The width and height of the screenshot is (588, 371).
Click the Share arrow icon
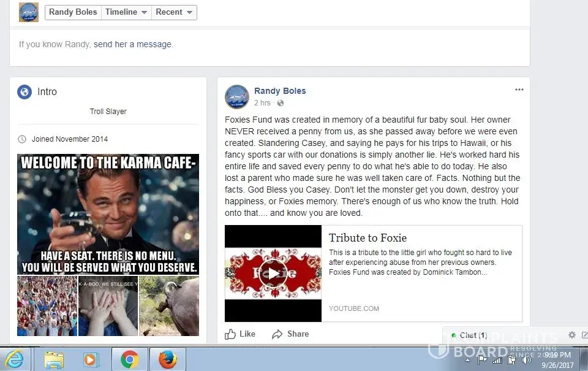tap(277, 334)
